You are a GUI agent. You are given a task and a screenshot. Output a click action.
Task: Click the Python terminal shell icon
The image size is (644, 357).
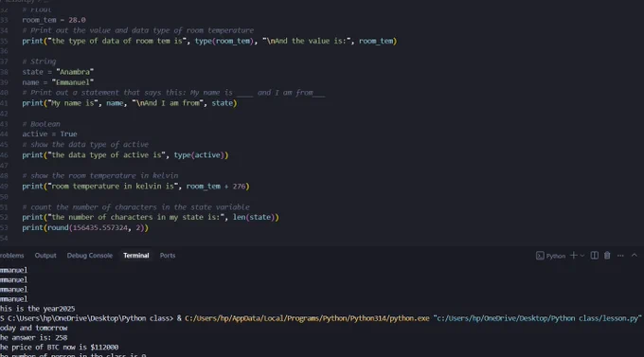(540, 256)
